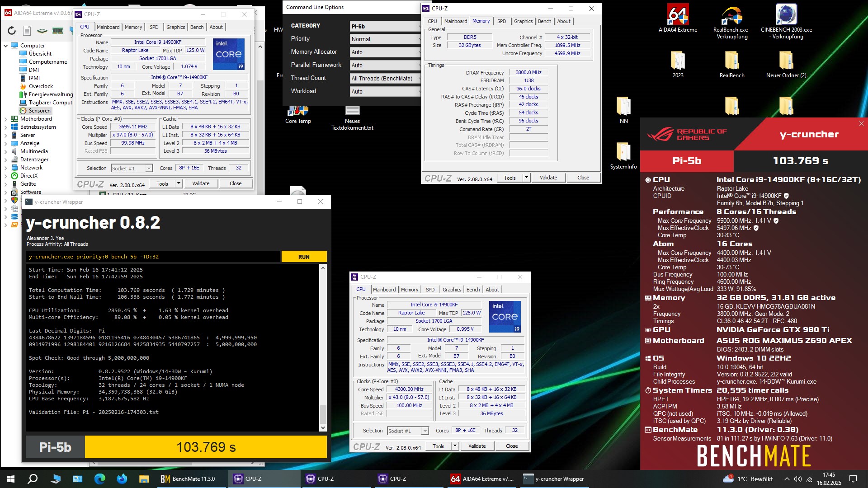Open the Thread Count dropdown
This screenshot has height=488, width=868.
coord(385,79)
